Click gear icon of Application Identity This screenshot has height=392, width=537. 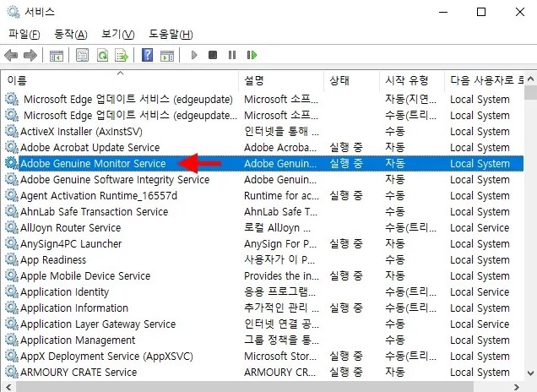pos(12,292)
